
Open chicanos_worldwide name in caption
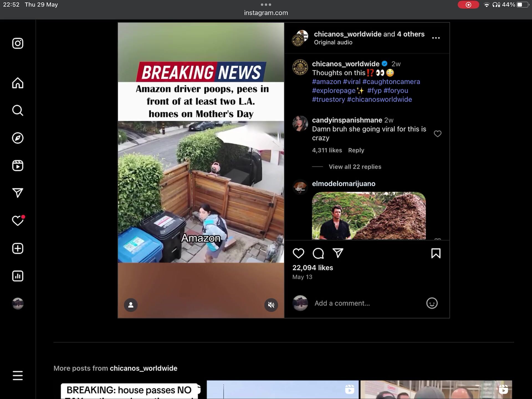point(346,64)
